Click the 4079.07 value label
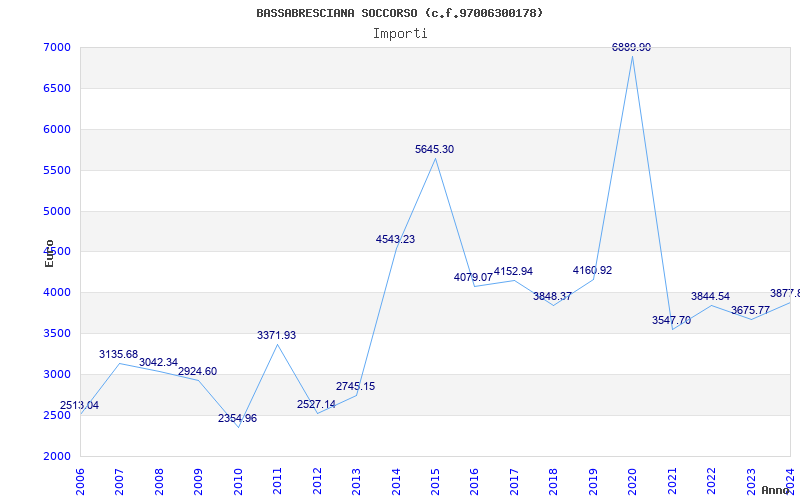This screenshot has height=500, width=800. (473, 278)
